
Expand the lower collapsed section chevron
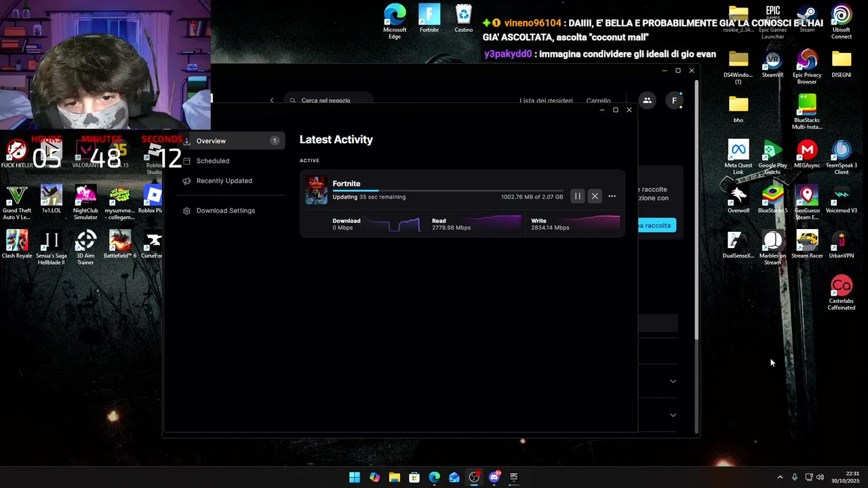click(673, 415)
